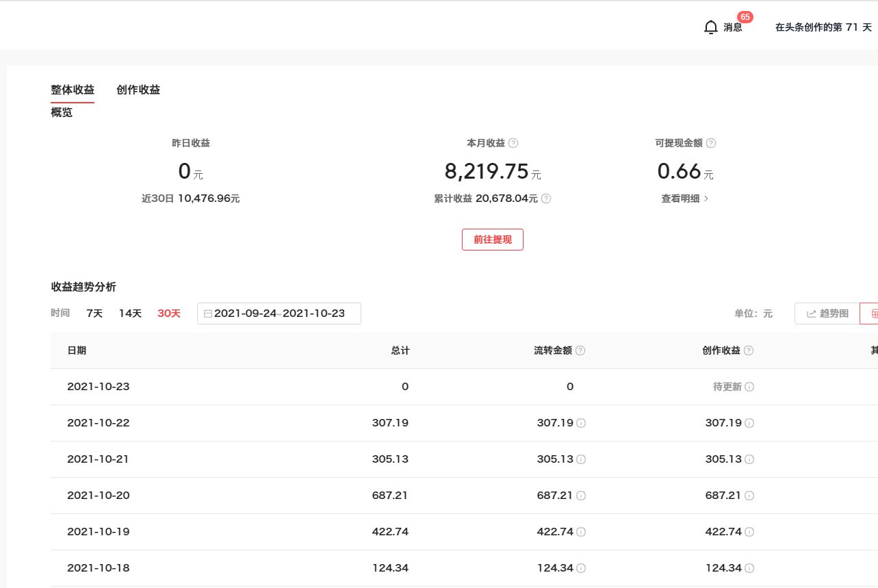Click info icon next to 687.21 流转金额
The image size is (878, 588).
pyautogui.click(x=581, y=496)
